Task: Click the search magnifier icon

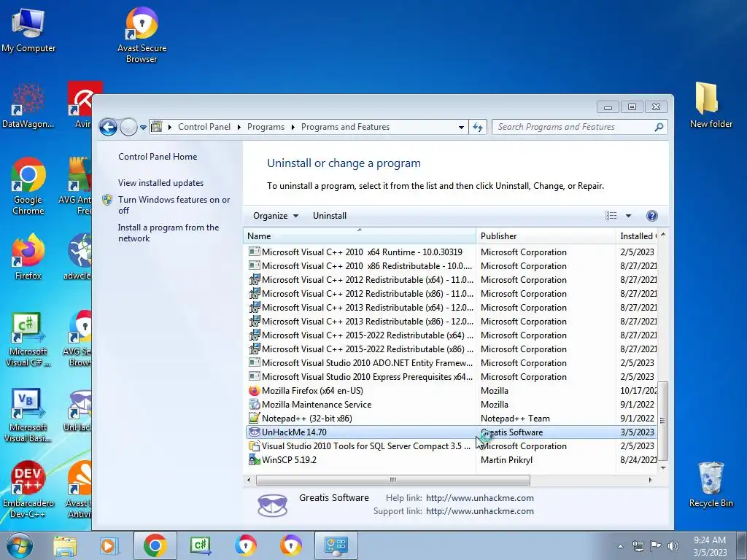Action: [x=659, y=127]
